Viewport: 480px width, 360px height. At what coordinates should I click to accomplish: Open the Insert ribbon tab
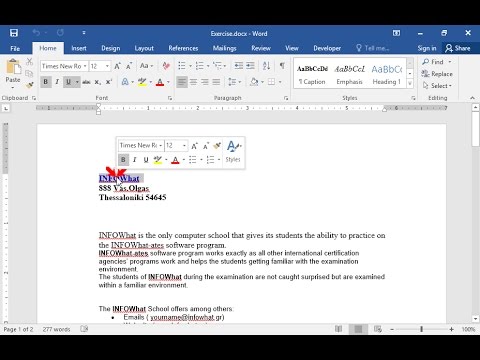click(79, 48)
